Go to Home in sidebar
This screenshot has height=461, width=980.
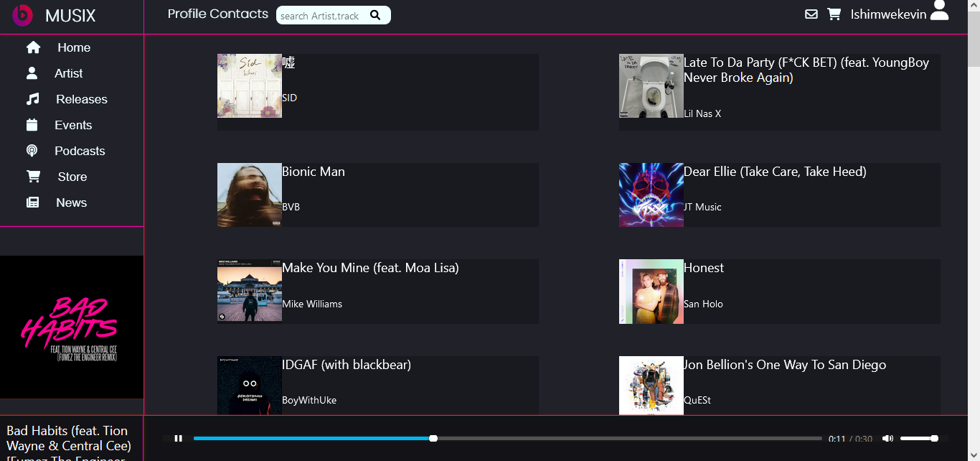(x=74, y=47)
